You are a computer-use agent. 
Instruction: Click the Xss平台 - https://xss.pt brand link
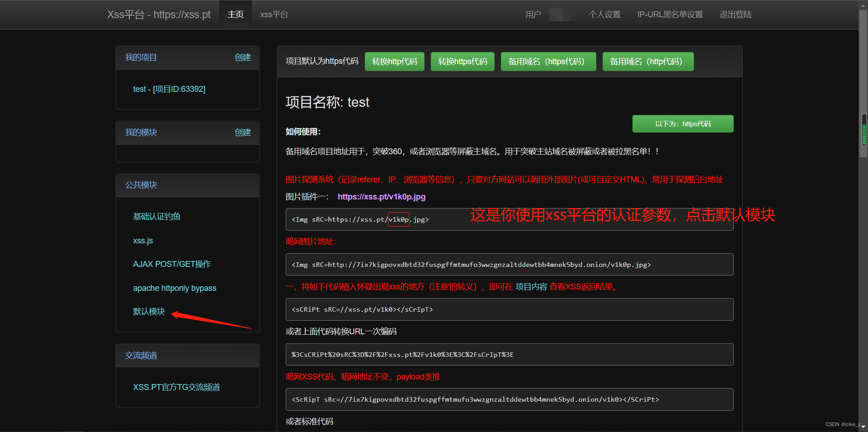point(159,14)
